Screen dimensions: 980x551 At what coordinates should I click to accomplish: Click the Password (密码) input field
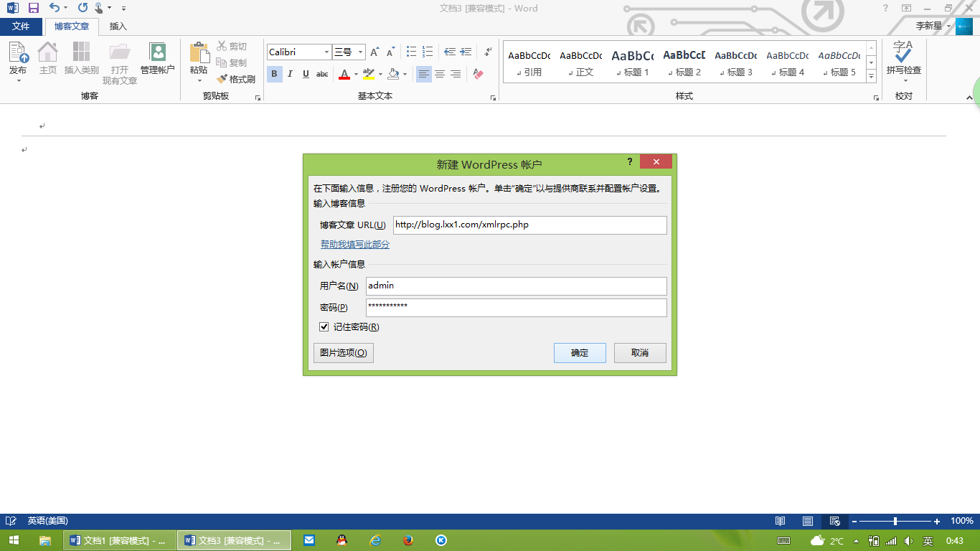coord(517,307)
